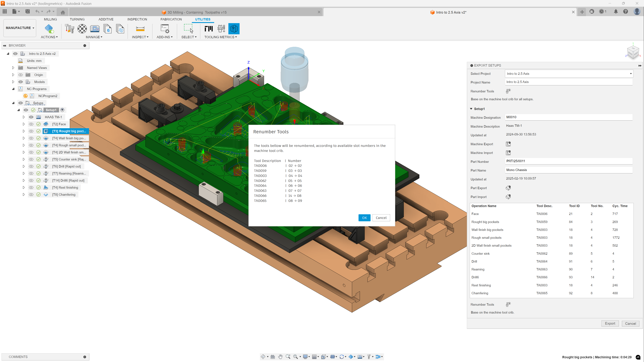Click the highlighted Export Setups Tooling Metrics icon
The width and height of the screenshot is (644, 362).
tap(234, 29)
